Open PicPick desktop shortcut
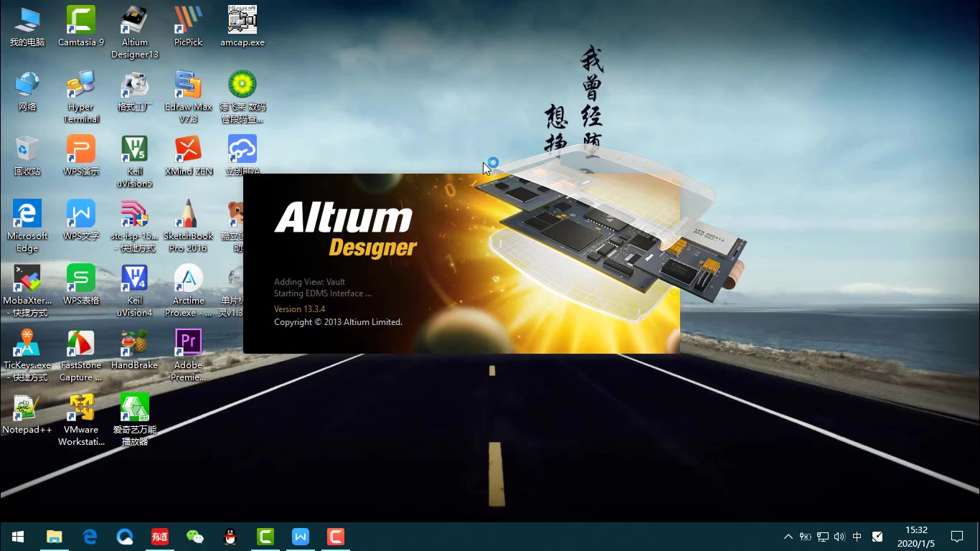The image size is (980, 551). 188,27
